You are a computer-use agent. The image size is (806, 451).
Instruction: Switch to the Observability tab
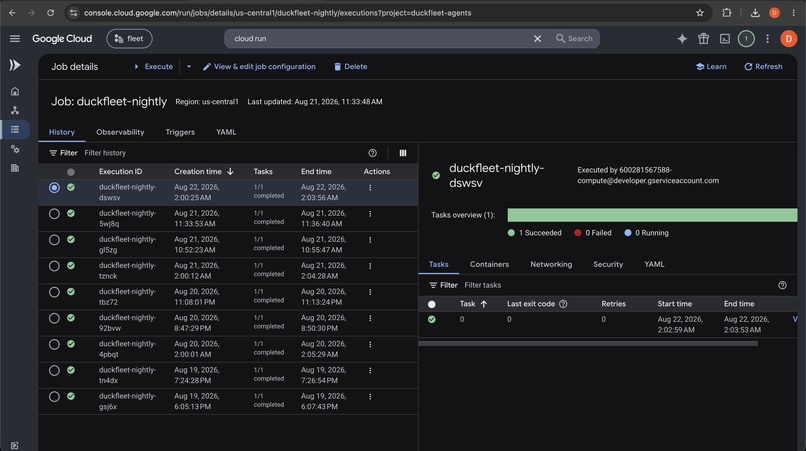(120, 132)
